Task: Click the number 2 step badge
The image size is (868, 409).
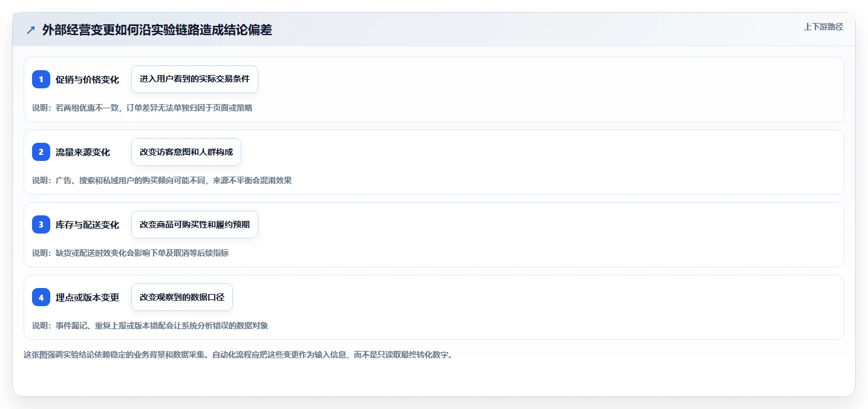Action: pos(41,152)
